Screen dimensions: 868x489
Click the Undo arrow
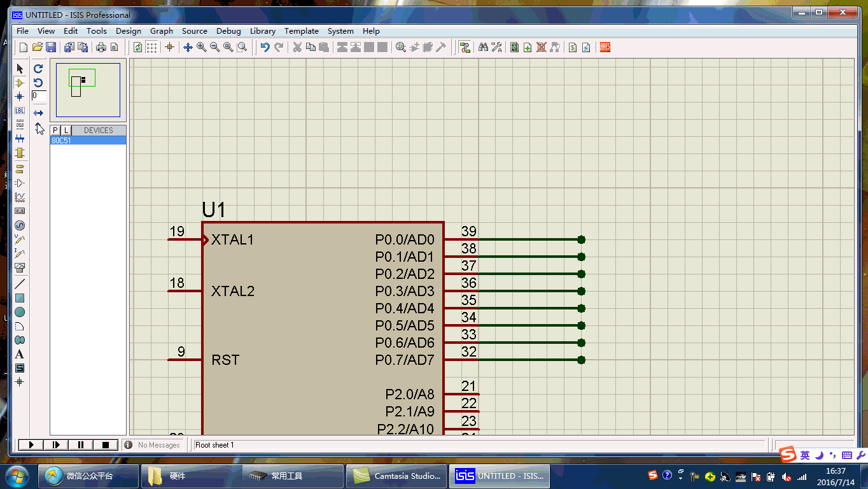(265, 47)
